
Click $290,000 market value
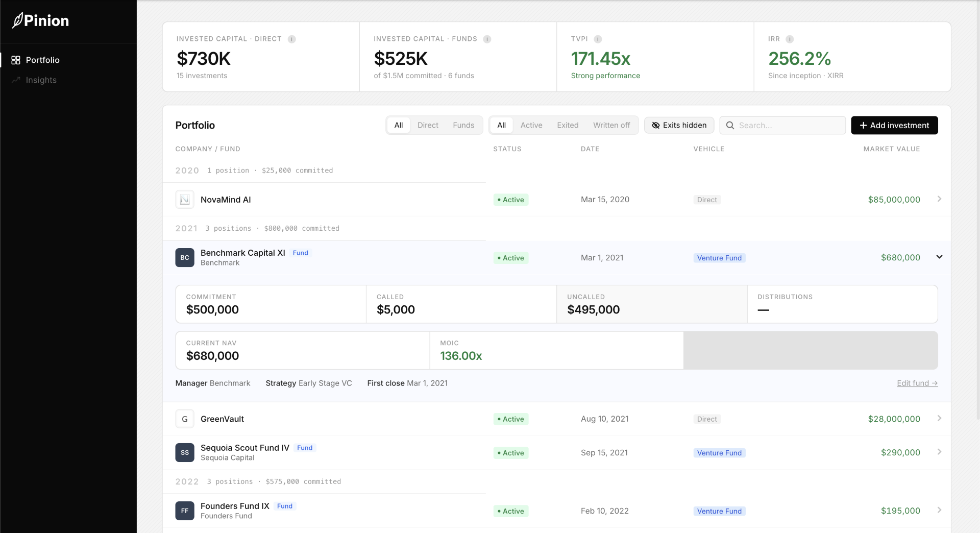(x=900, y=453)
